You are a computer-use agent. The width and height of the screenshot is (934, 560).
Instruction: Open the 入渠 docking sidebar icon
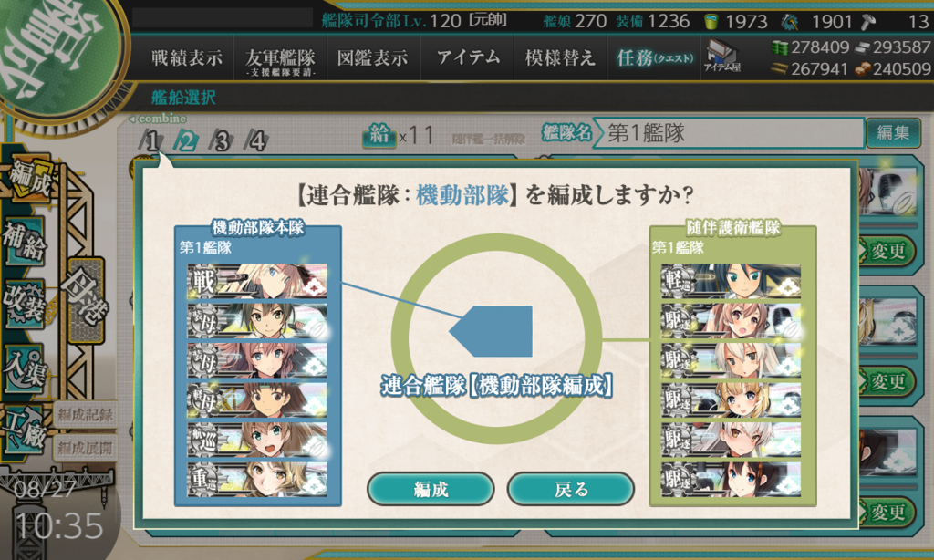coord(25,368)
